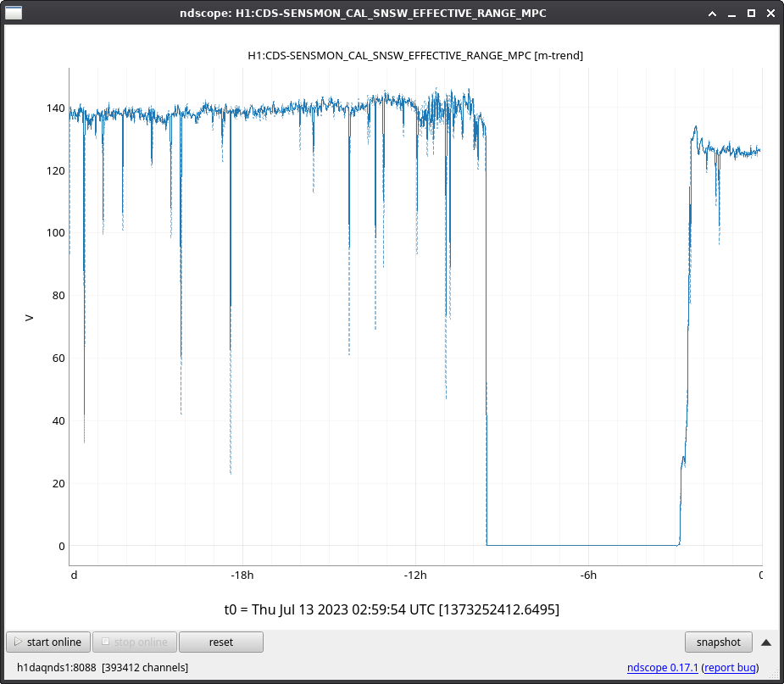784x684 pixels.
Task: Click the -18h tick on time axis
Action: coord(242,576)
